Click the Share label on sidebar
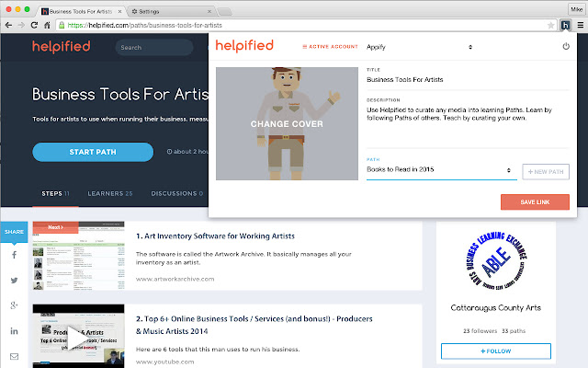Screen dimensions: 588x368 (x=14, y=232)
